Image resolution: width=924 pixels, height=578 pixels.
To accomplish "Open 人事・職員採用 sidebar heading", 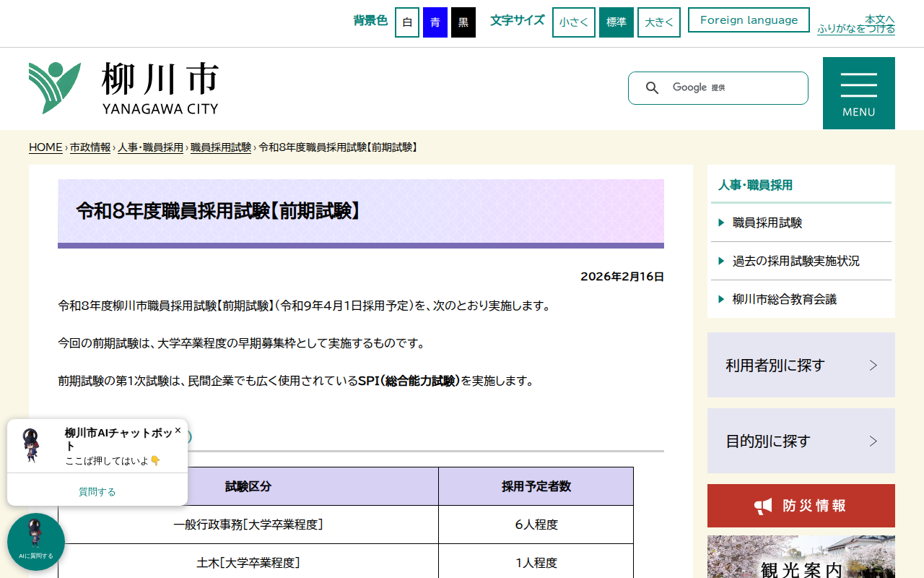I will [x=755, y=185].
